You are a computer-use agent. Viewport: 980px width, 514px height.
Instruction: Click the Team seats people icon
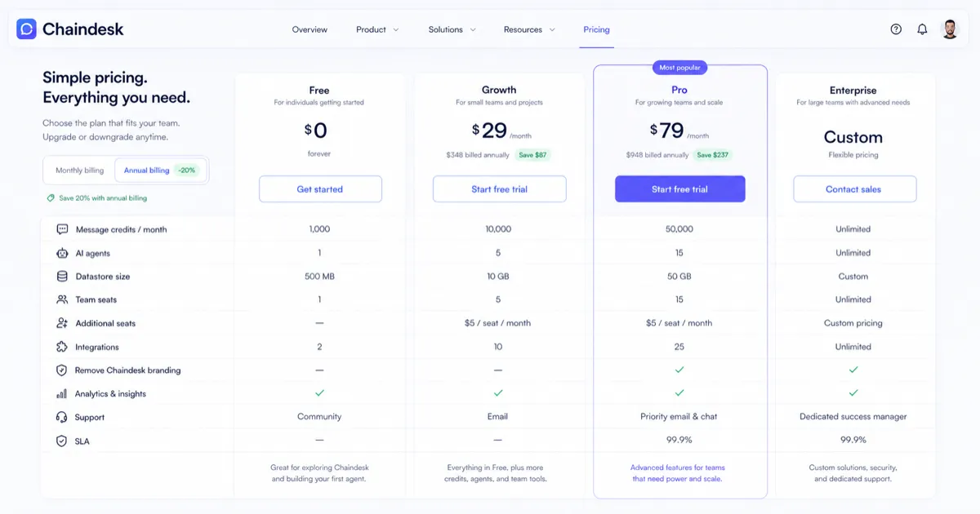[x=62, y=299]
